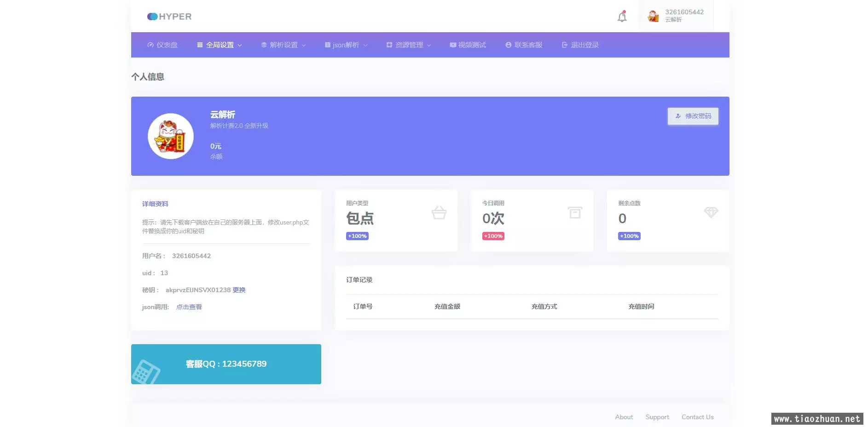Click the 修改密码 button
This screenshot has width=868, height=427.
coord(693,116)
